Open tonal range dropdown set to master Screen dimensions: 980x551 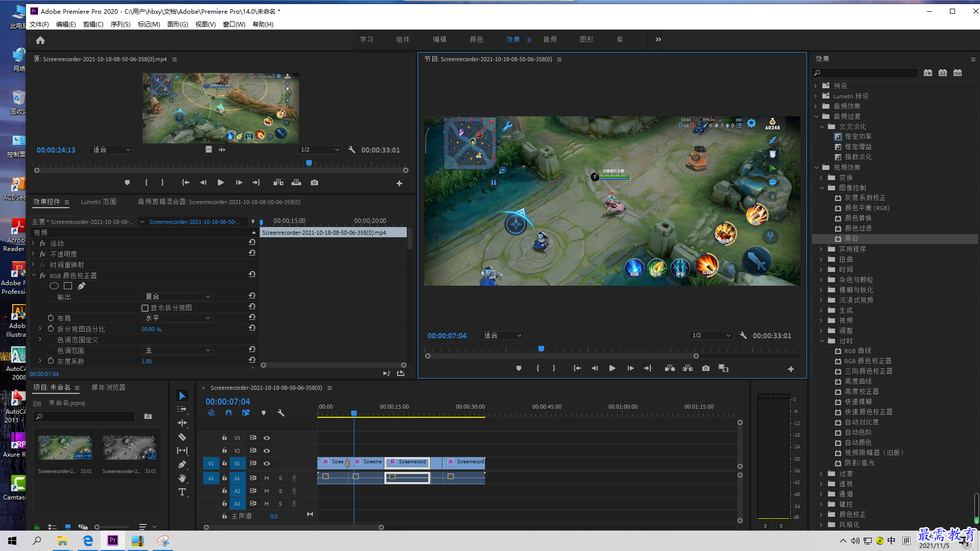(177, 350)
